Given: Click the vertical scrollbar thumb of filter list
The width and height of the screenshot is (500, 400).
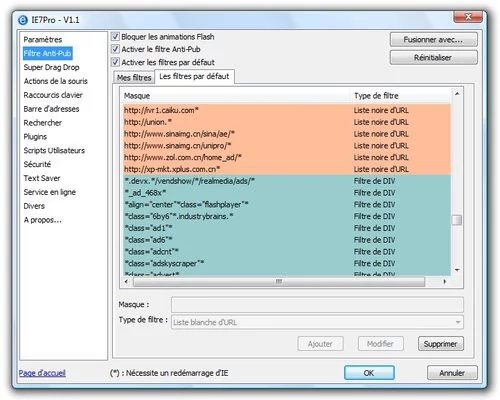Looking at the screenshot, I should 457,220.
